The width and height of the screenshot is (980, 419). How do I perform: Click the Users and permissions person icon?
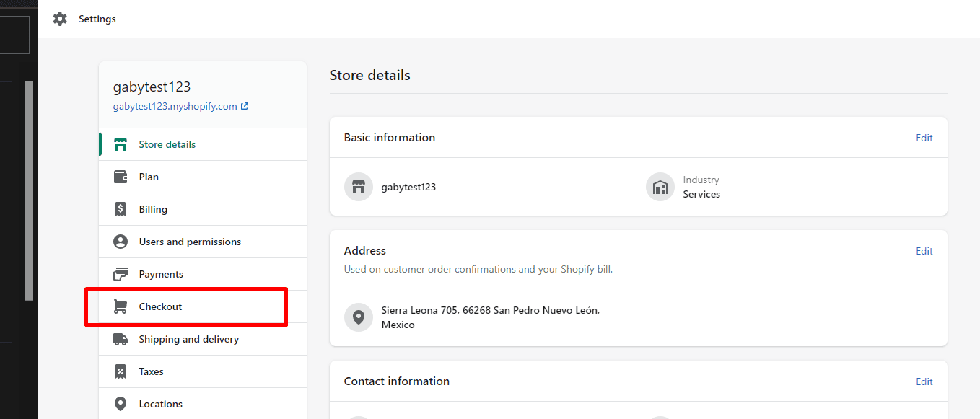tap(121, 242)
